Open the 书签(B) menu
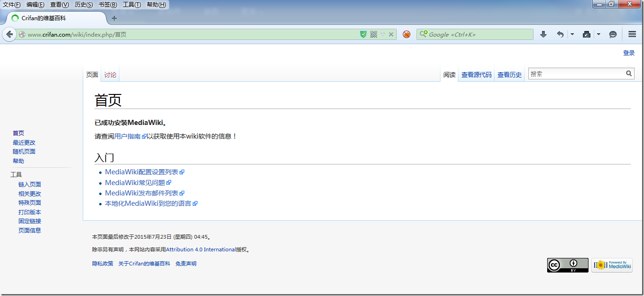 point(108,5)
